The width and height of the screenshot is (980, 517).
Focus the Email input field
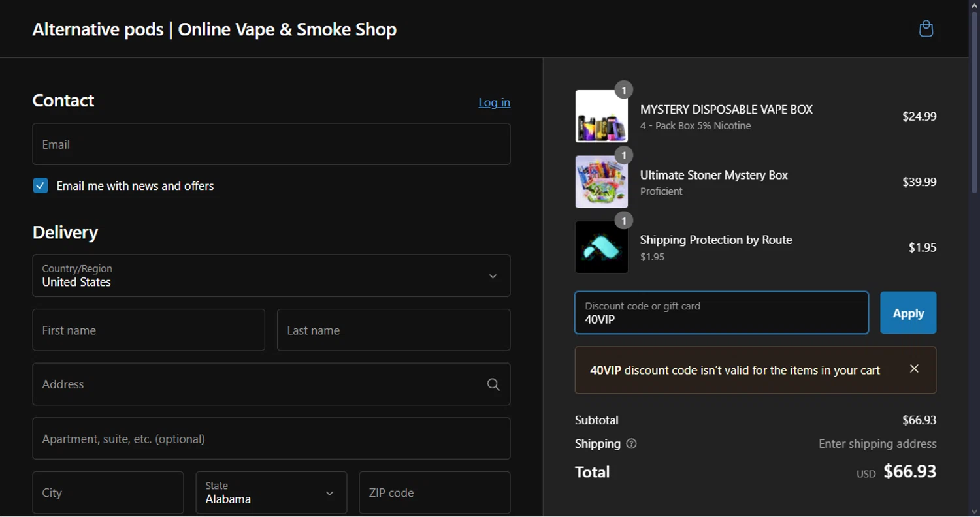pyautogui.click(x=271, y=144)
